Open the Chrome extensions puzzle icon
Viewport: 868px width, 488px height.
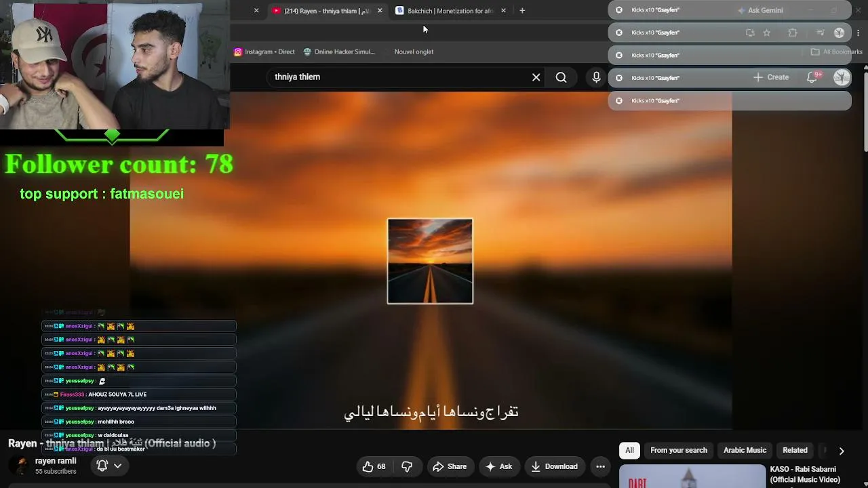(x=793, y=33)
